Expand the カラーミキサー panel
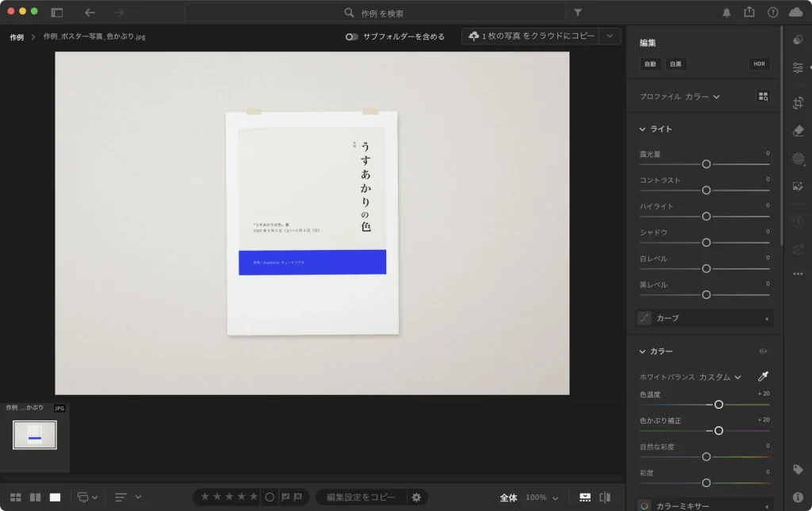 pos(705,505)
